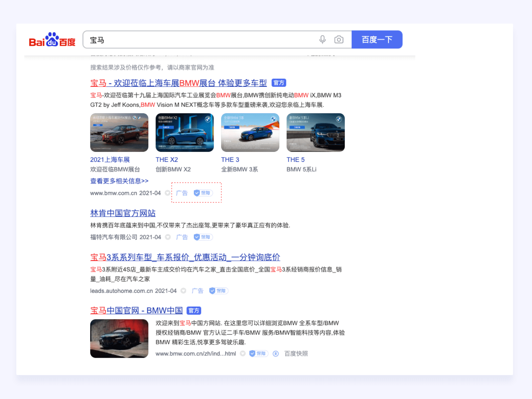
Task: Click 广告 label on the 林肯 result
Action: (182, 237)
